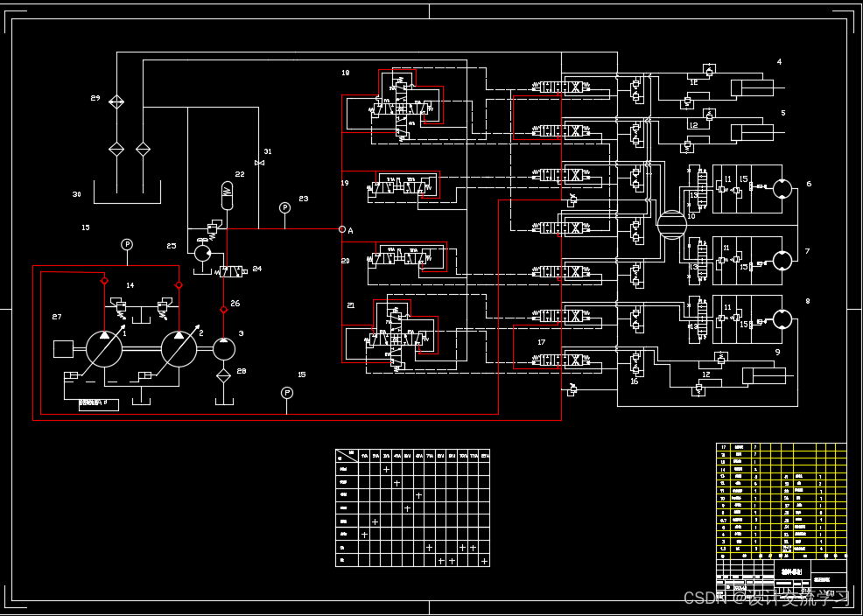
Task: Select the plus mark in table's first row
Action: (386, 469)
